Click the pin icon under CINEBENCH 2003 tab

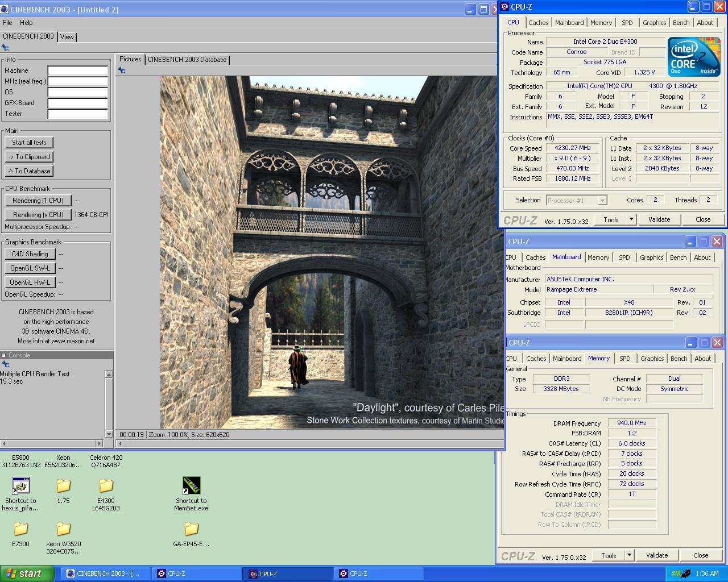pos(5,48)
